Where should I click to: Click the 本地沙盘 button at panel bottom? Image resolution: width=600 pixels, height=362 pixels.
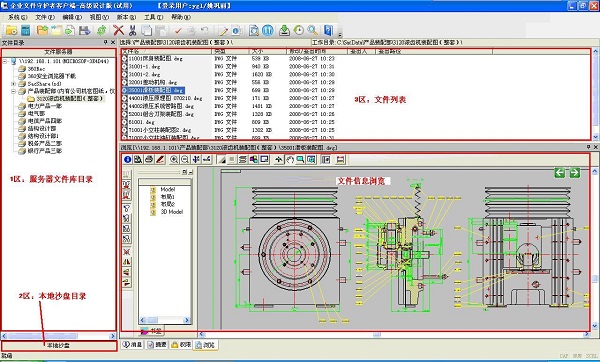pos(59,346)
